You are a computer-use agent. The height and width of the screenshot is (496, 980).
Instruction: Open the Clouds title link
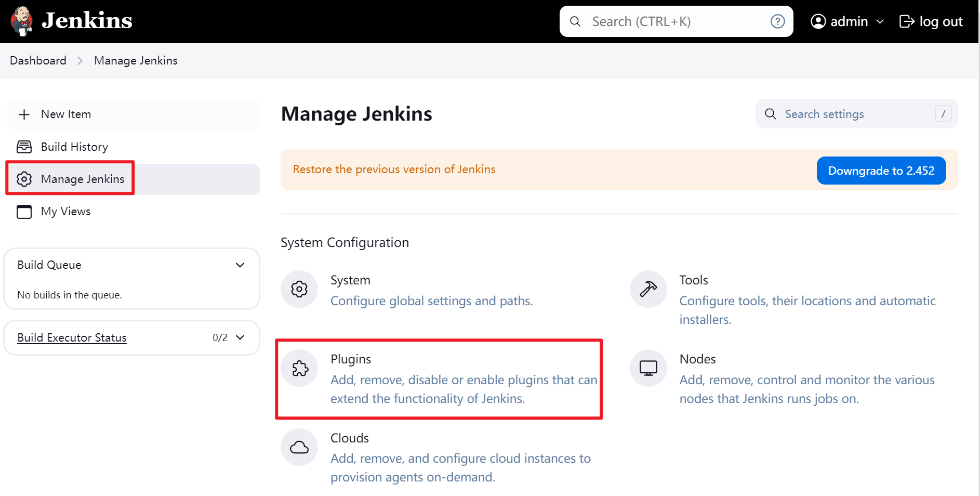[350, 438]
